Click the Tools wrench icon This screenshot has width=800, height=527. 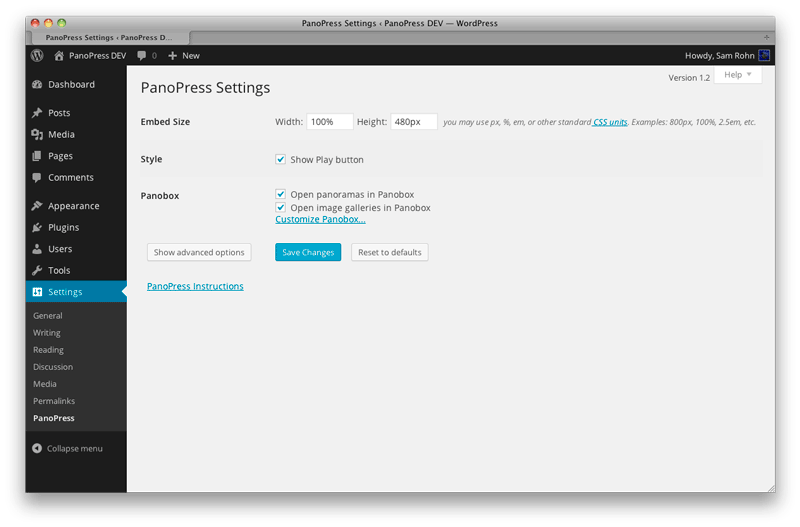click(x=37, y=270)
